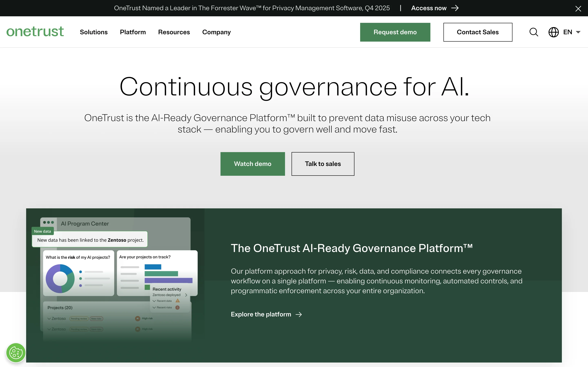Click the Request demo button
This screenshot has height=367, width=588.
(395, 32)
